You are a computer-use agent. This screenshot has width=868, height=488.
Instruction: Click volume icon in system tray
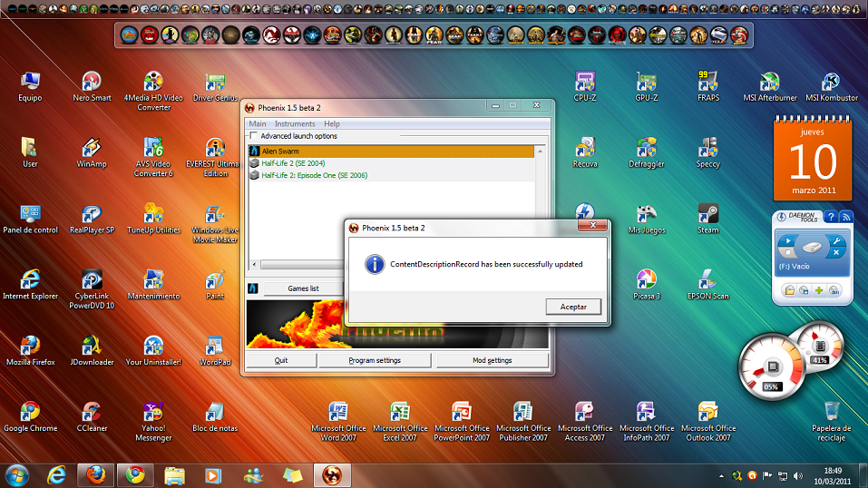point(797,476)
